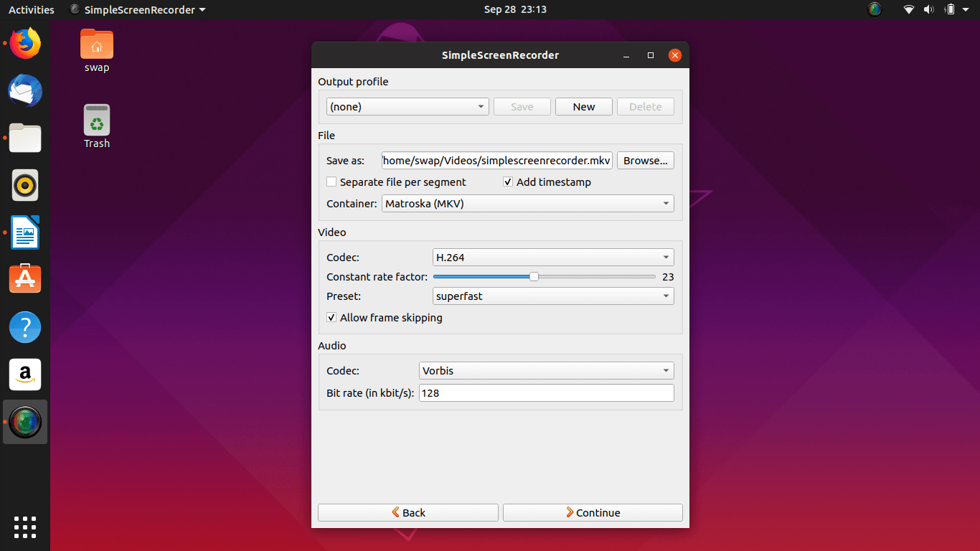Open Firefox from the dock

click(25, 44)
